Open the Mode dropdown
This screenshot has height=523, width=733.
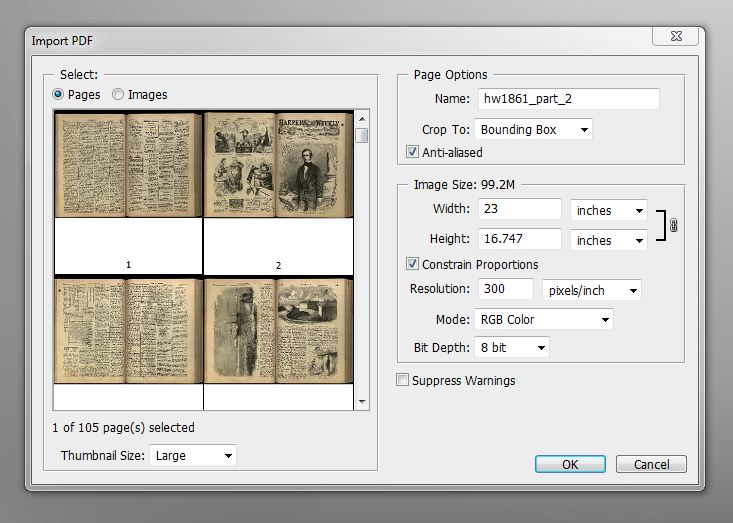click(544, 320)
